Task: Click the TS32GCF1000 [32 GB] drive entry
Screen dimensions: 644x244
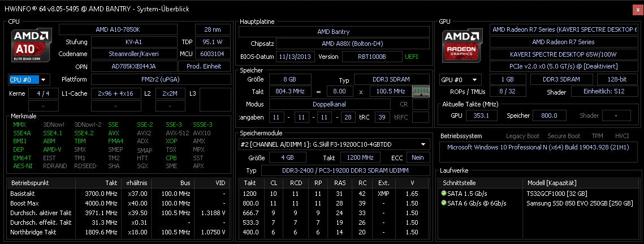Action: click(557, 194)
